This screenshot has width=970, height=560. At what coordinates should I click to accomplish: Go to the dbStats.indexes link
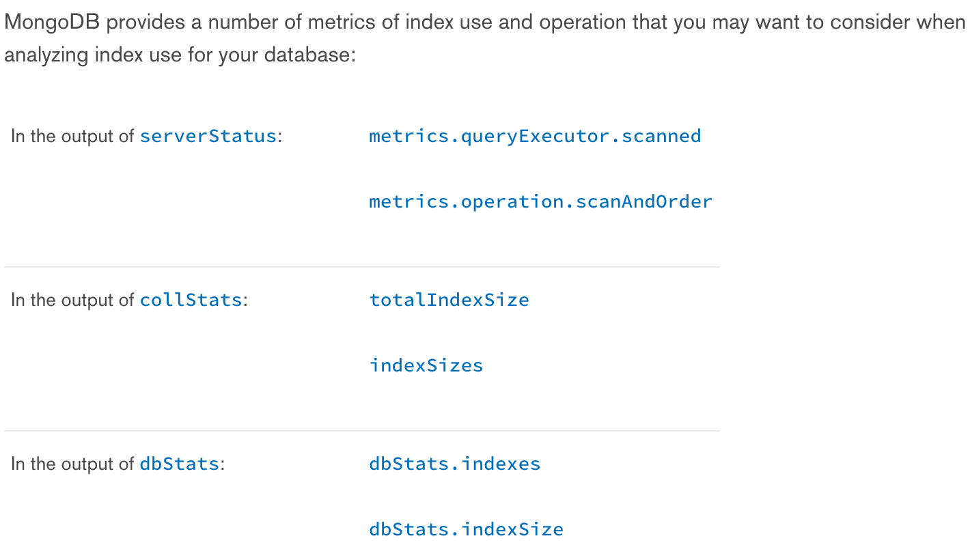(x=454, y=464)
